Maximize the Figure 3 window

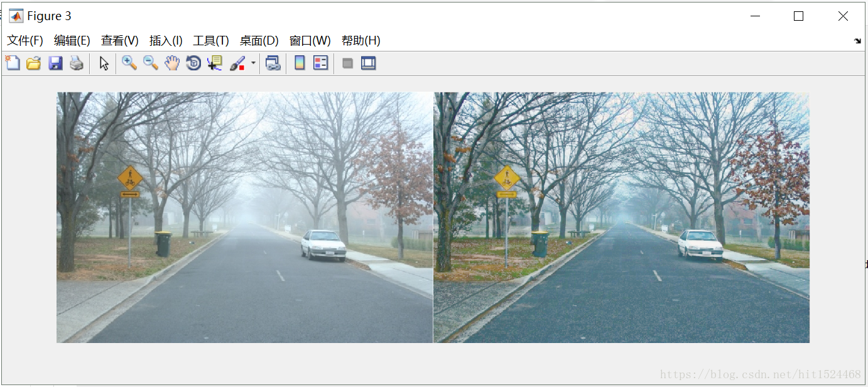[x=798, y=16]
